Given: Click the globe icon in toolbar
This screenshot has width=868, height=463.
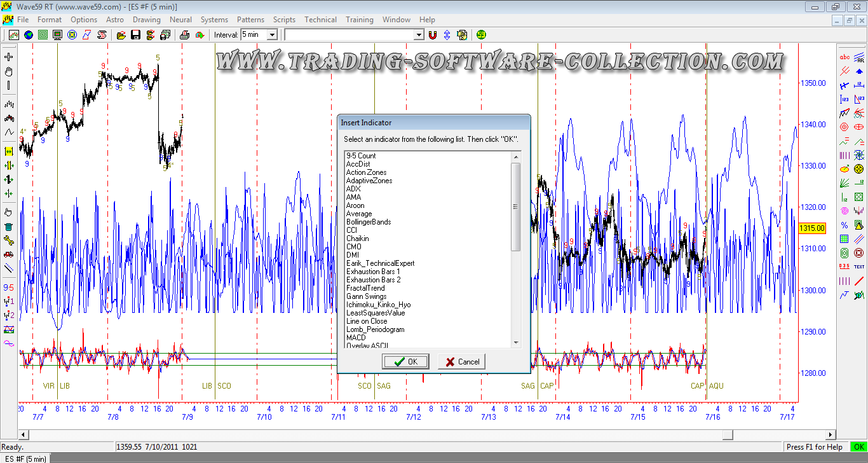Looking at the screenshot, I should pyautogui.click(x=29, y=35).
